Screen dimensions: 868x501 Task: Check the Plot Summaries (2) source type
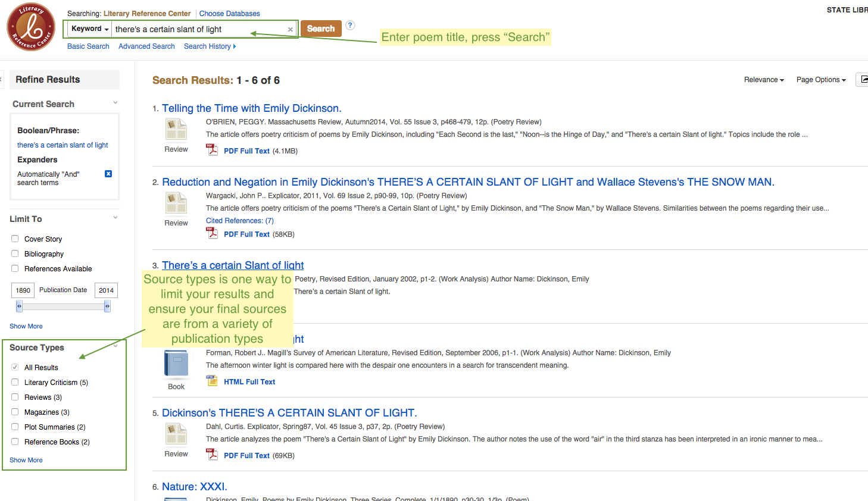15,427
